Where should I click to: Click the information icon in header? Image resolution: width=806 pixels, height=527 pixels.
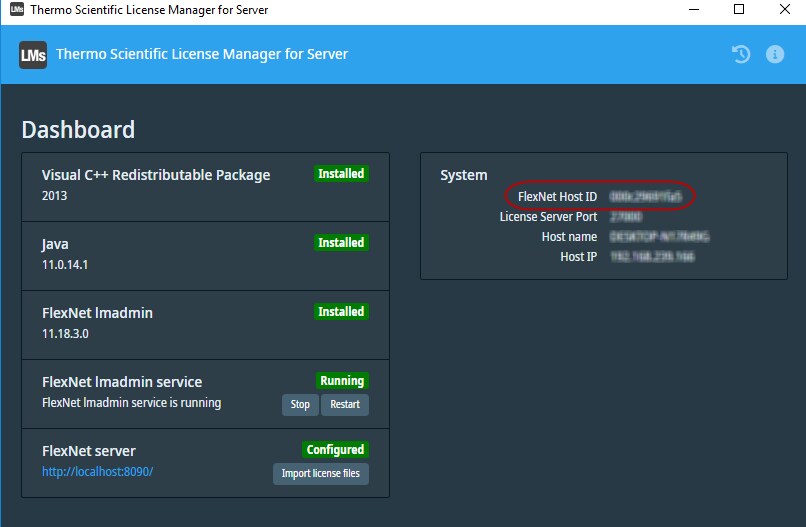775,54
